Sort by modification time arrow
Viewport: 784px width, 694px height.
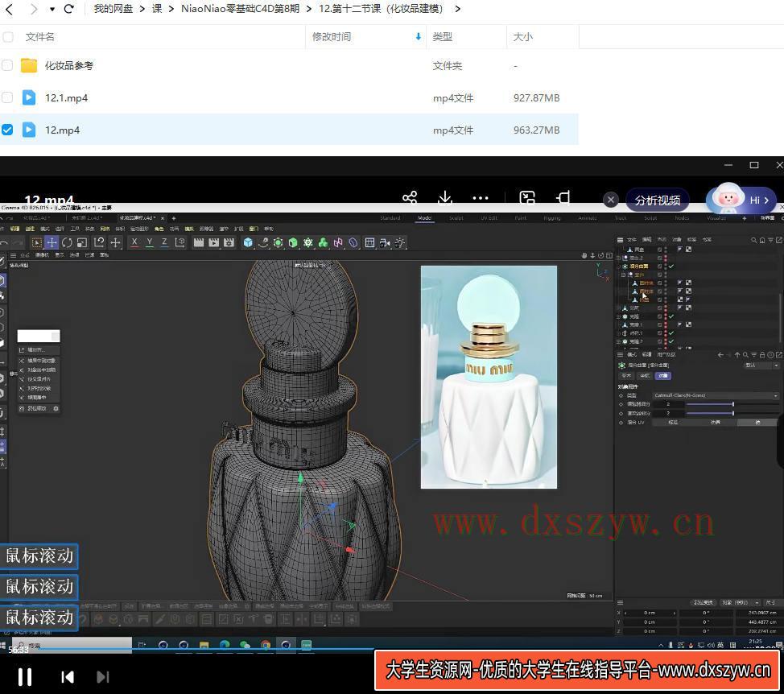(x=419, y=36)
